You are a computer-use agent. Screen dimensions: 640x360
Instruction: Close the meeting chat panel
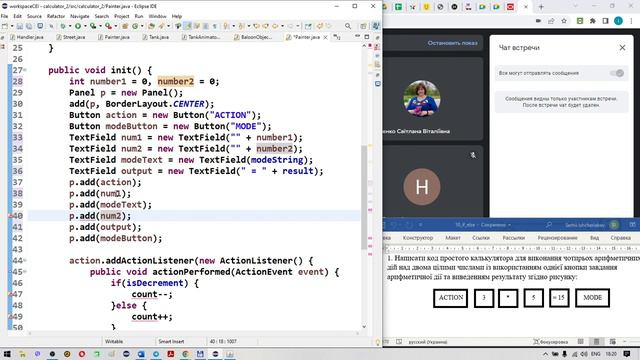(622, 48)
